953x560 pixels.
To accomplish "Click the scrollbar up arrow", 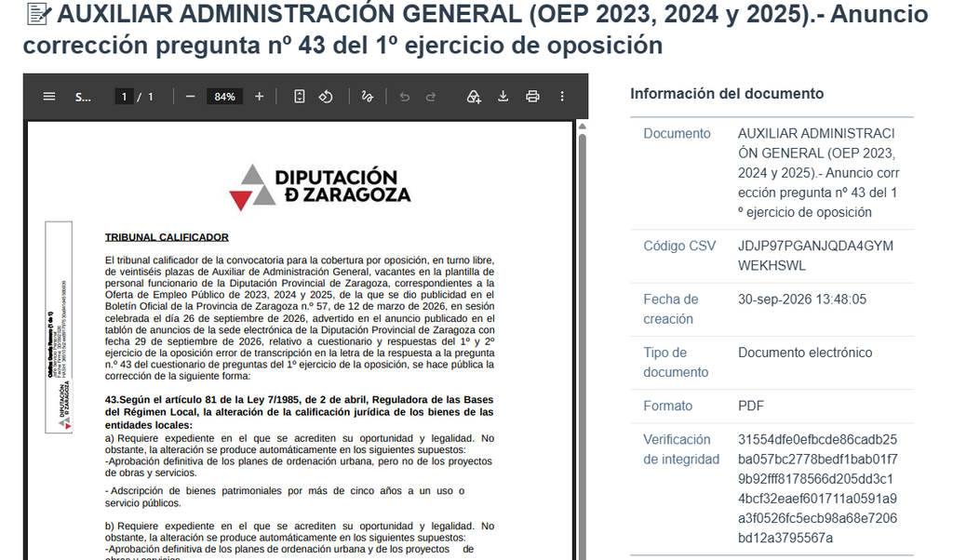I will pos(583,127).
